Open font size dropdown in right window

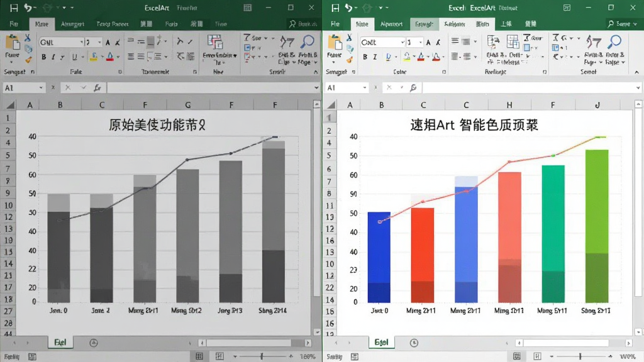click(x=420, y=42)
